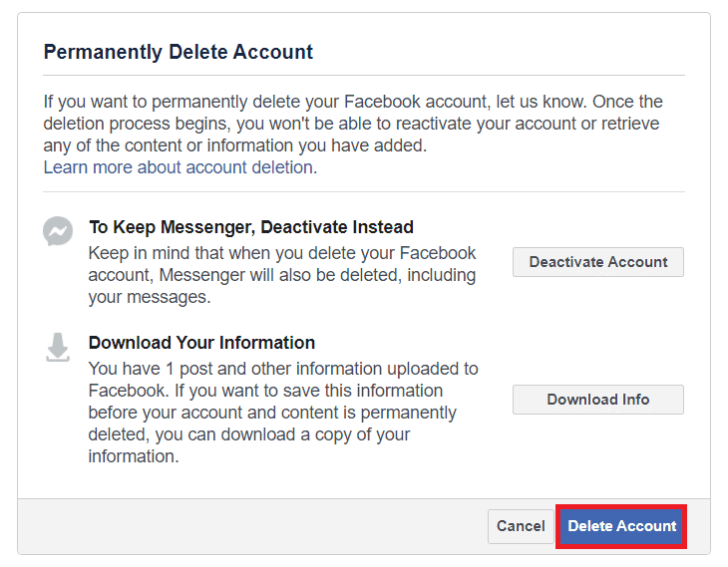Click the intro paragraph about deleting Facebook account
This screenshot has width=728, height=567.
click(353, 124)
